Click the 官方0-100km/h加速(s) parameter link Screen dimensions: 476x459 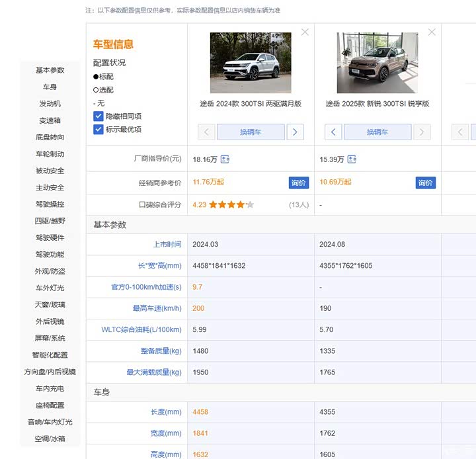pos(146,287)
